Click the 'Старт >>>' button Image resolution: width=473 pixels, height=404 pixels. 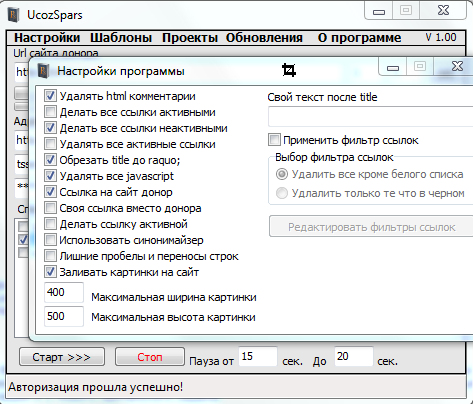[x=62, y=357]
